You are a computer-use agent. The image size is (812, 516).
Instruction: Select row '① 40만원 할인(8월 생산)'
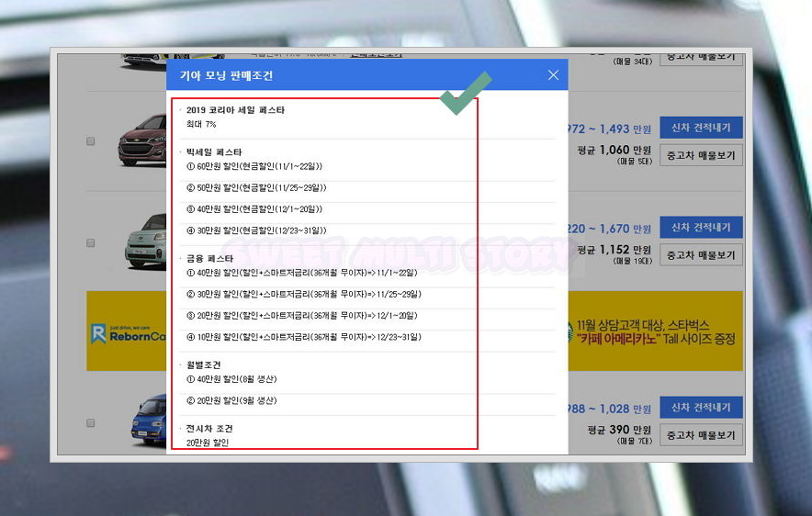click(x=231, y=379)
